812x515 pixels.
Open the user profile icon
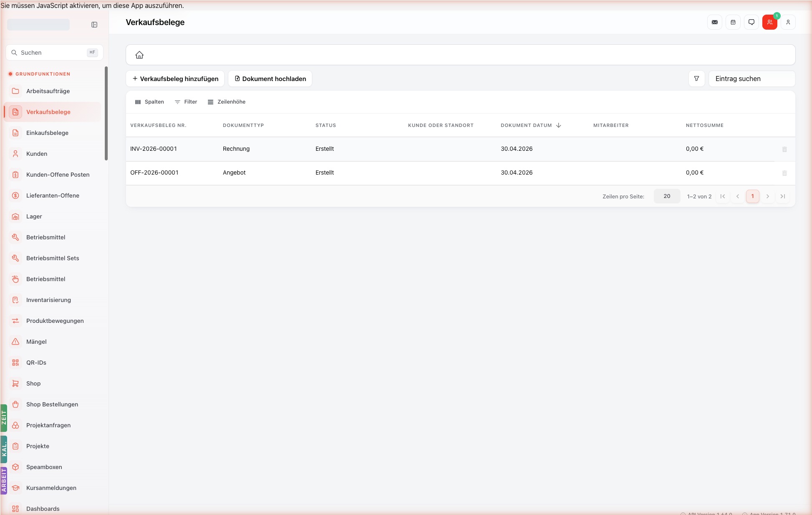[x=788, y=22]
